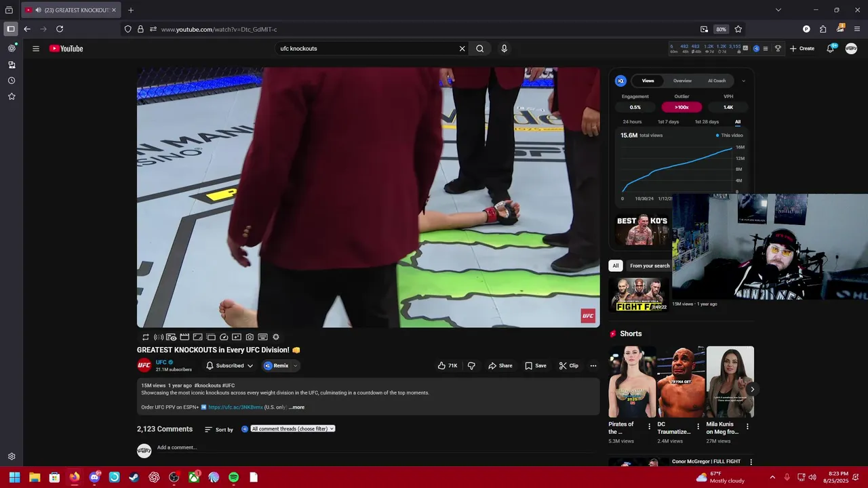The image size is (868, 488).
Task: Click the blue IQ logo badge
Action: click(x=620, y=81)
